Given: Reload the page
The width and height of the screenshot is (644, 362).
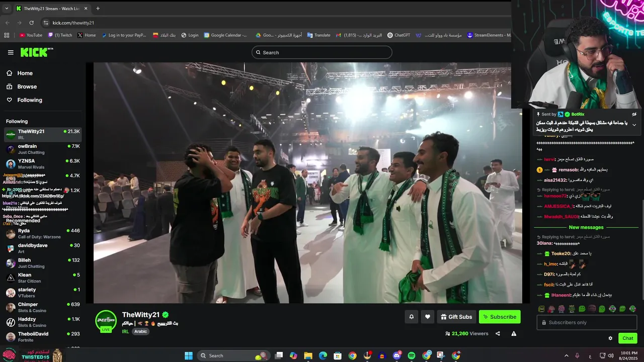Looking at the screenshot, I should point(31,23).
